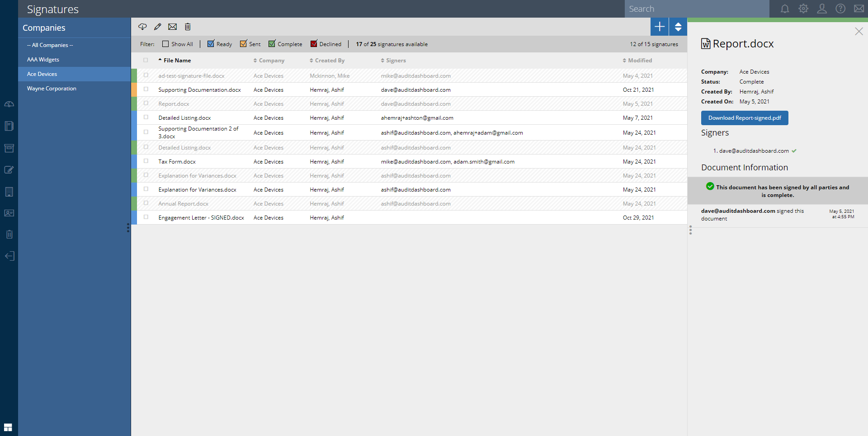Click the Company column sort arrows
Viewport: 868px width, 436px height.
click(255, 60)
